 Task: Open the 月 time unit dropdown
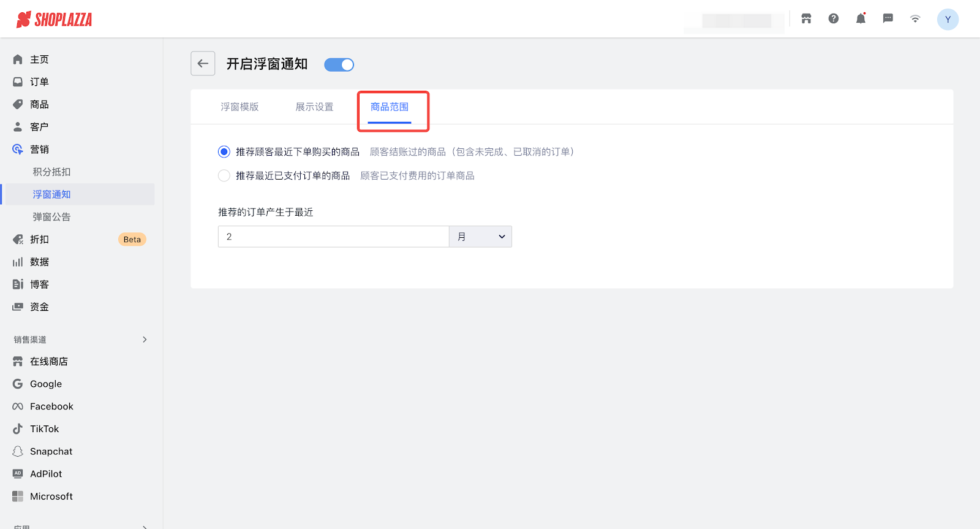pyautogui.click(x=480, y=237)
